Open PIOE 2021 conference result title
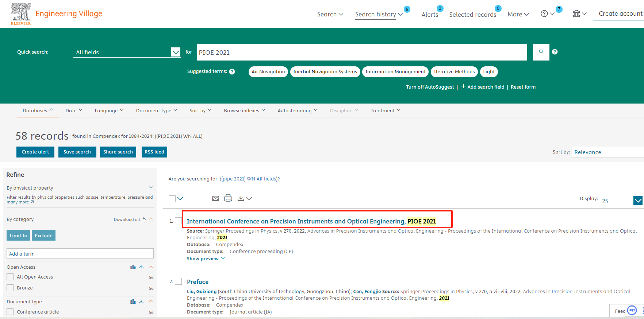Viewport: 644px width, 319px height. click(311, 221)
